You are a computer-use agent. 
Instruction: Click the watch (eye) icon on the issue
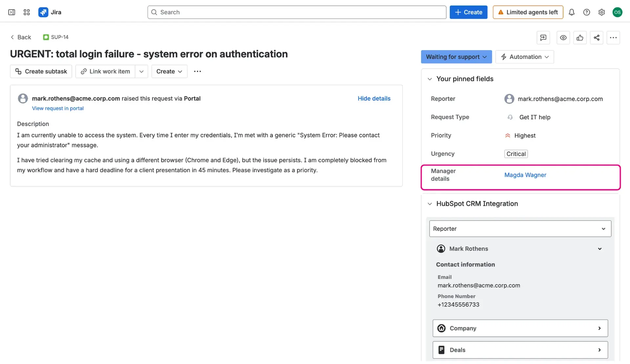(563, 38)
